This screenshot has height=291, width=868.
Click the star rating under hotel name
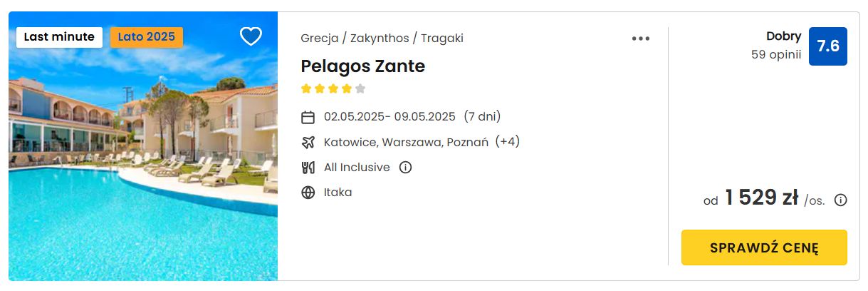(x=333, y=89)
